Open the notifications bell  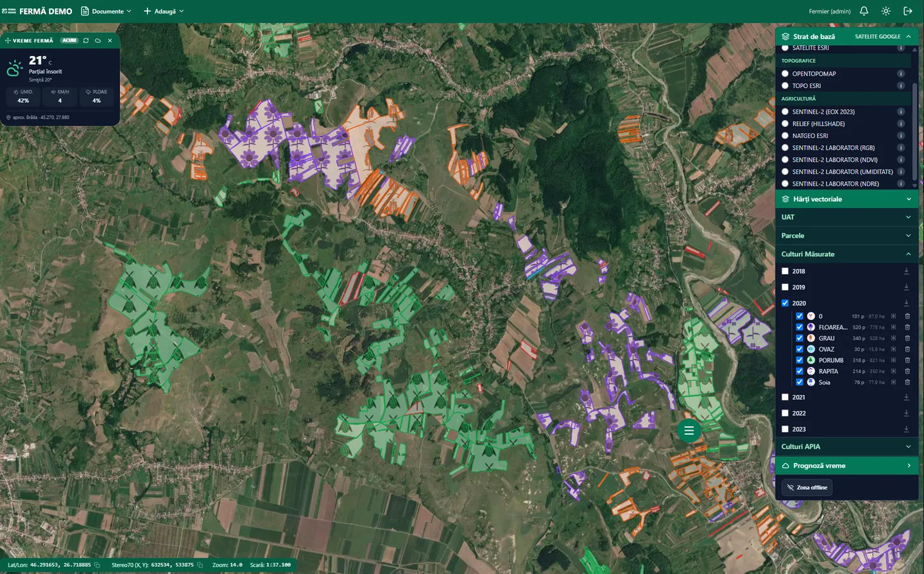(864, 11)
